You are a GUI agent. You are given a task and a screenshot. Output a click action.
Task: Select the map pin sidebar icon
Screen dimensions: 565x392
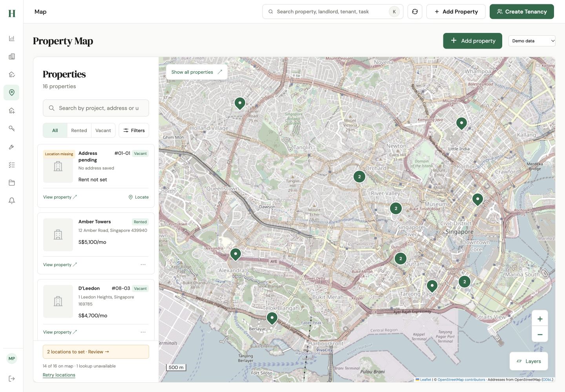(x=12, y=93)
